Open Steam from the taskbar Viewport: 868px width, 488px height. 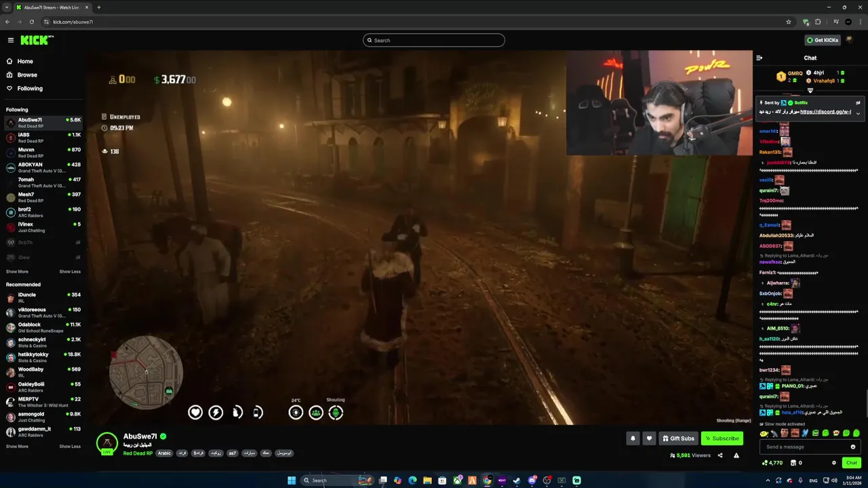coord(517,481)
